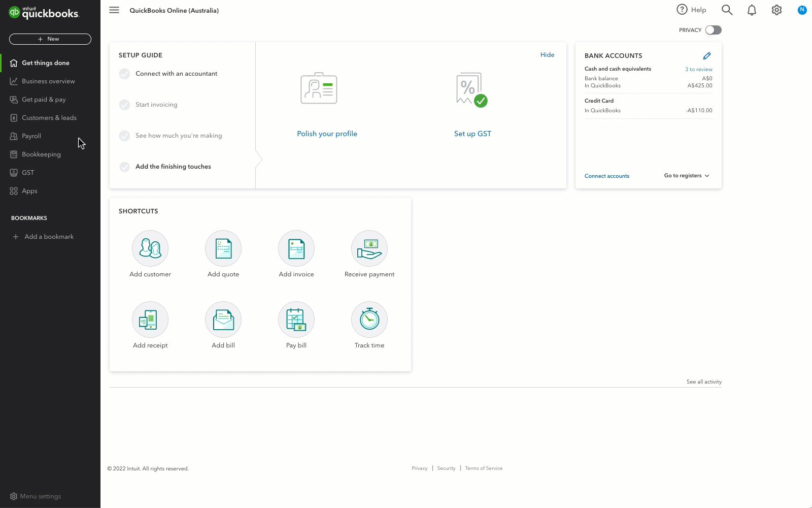
Task: Click the Add a bookmark label
Action: pos(49,237)
